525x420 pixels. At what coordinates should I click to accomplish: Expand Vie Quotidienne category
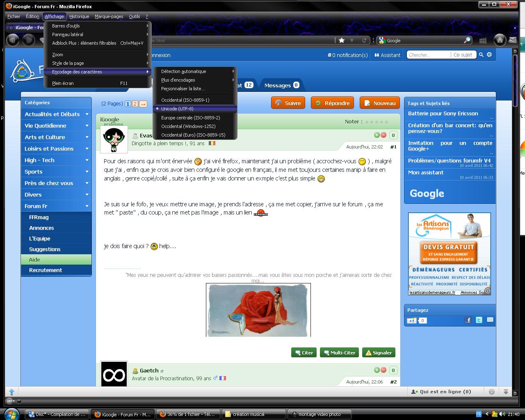point(56,126)
